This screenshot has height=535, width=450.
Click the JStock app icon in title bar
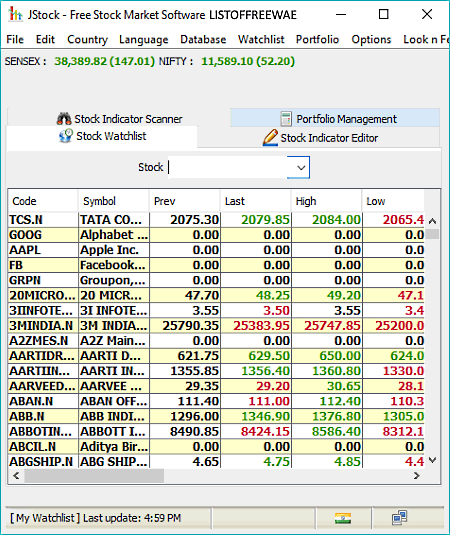15,14
